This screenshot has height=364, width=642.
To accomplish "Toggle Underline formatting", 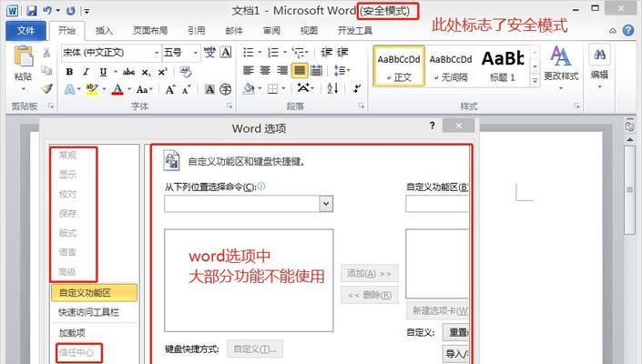I will coord(103,72).
